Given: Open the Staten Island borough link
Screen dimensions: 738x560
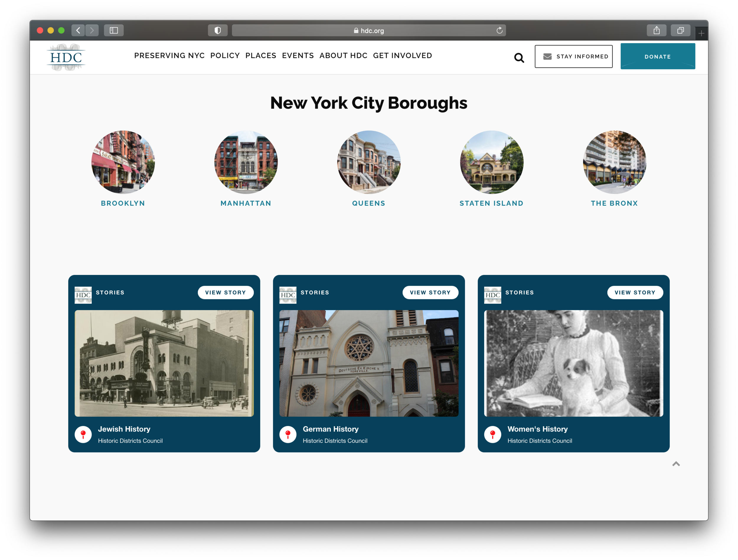Looking at the screenshot, I should coord(491,203).
